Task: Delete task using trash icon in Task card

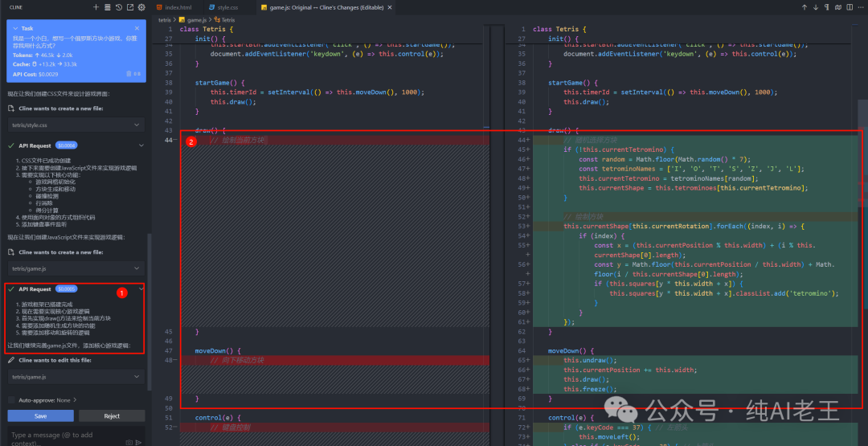Action: click(129, 73)
